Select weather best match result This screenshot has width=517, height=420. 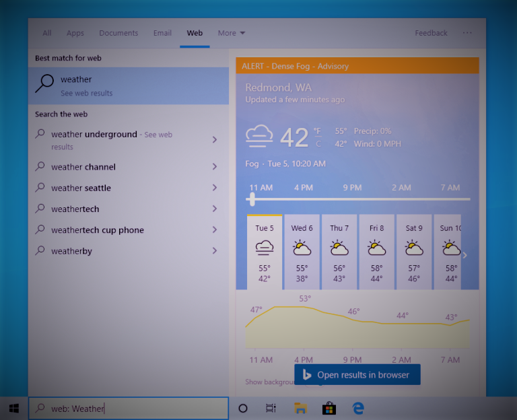129,85
